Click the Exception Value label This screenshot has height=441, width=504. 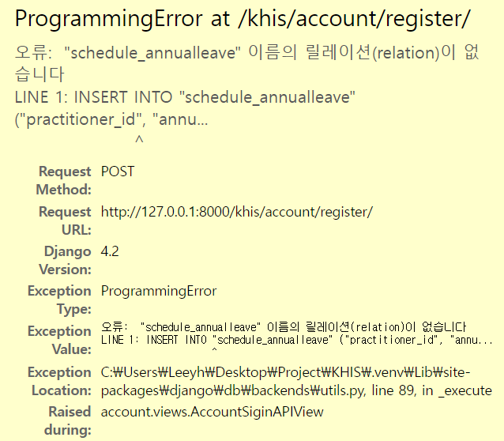[x=59, y=340]
